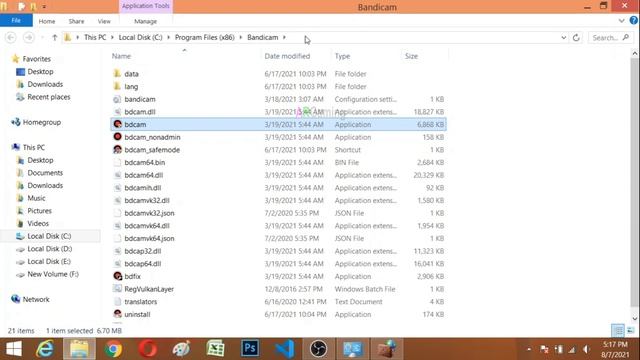Screen dimensions: 640x360
Task: Open the Quick Access Toolbar customize dropdown
Action: (44, 7)
